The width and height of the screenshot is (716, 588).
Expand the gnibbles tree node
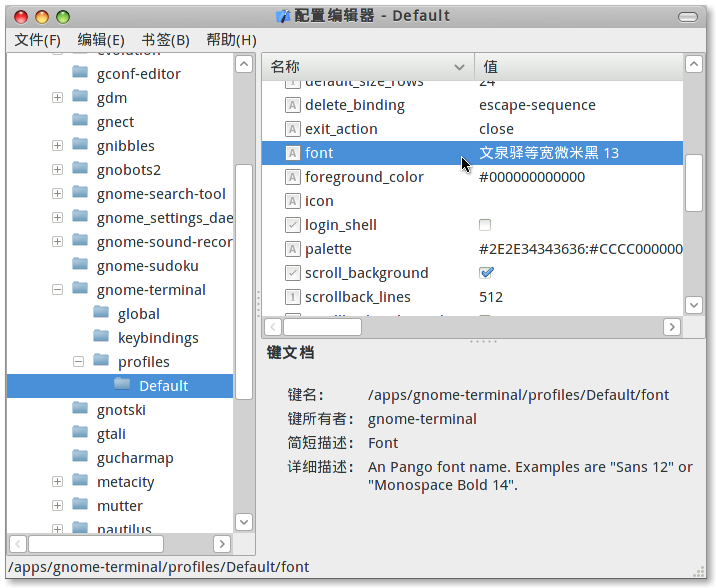57,146
